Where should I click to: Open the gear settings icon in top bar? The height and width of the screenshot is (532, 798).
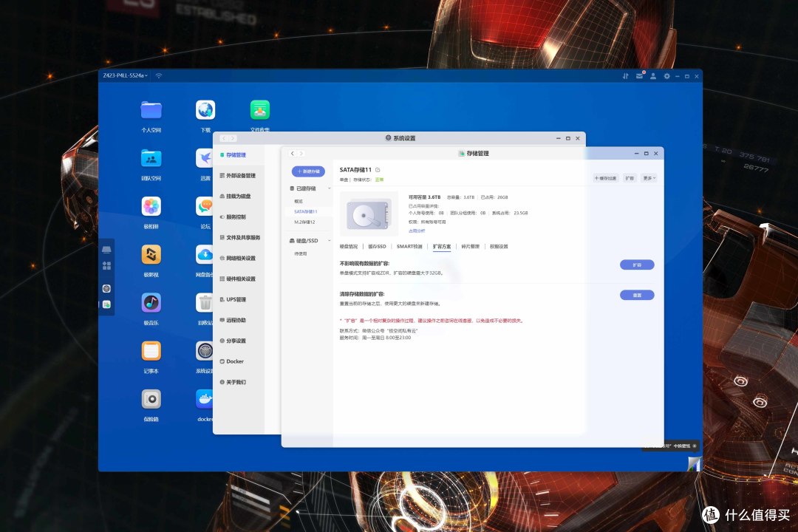coord(666,76)
